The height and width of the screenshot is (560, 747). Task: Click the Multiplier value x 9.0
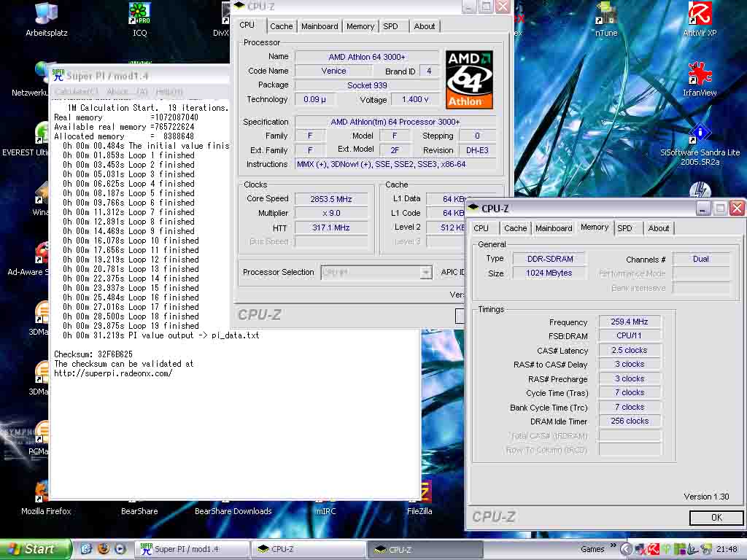[x=331, y=214]
